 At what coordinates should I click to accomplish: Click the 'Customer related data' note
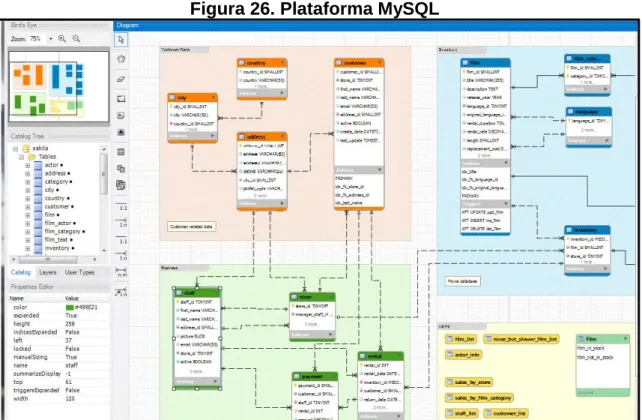[192, 227]
